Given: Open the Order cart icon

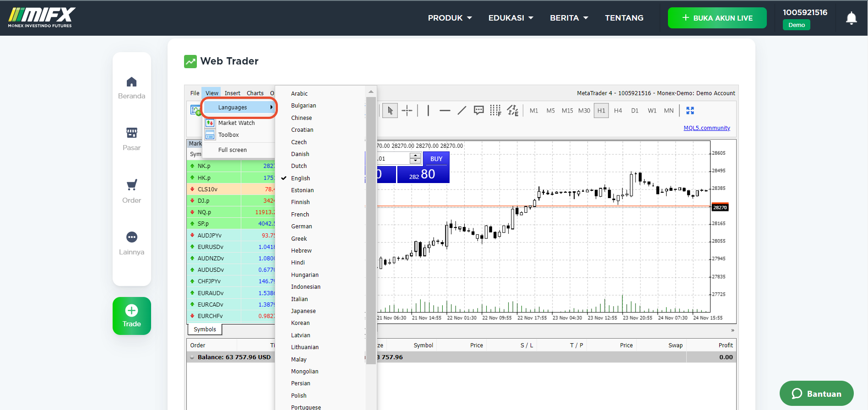Looking at the screenshot, I should click(132, 185).
